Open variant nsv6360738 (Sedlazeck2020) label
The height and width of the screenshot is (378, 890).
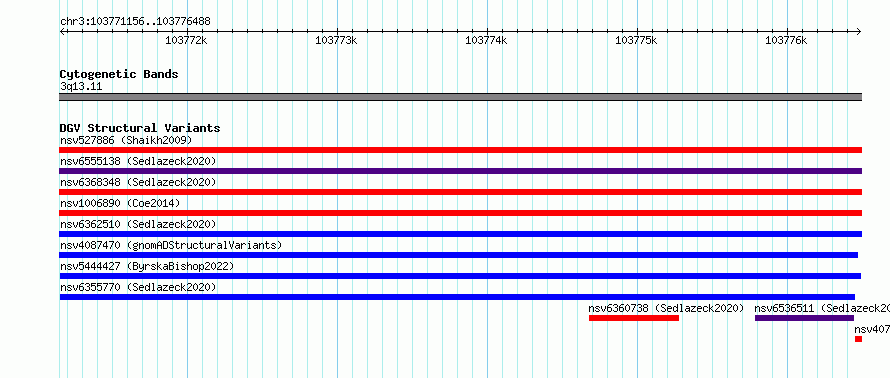click(666, 308)
